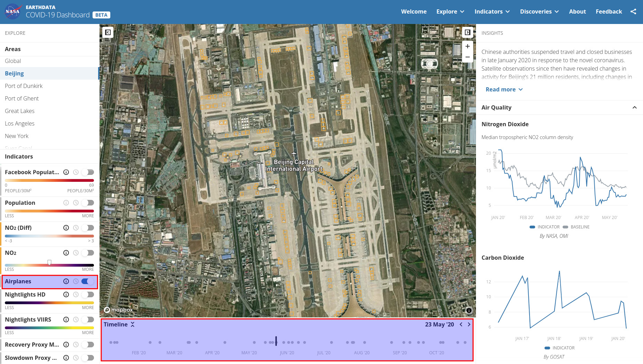The height and width of the screenshot is (364, 643).
Task: Click the share icon in header
Action: coord(633,11)
